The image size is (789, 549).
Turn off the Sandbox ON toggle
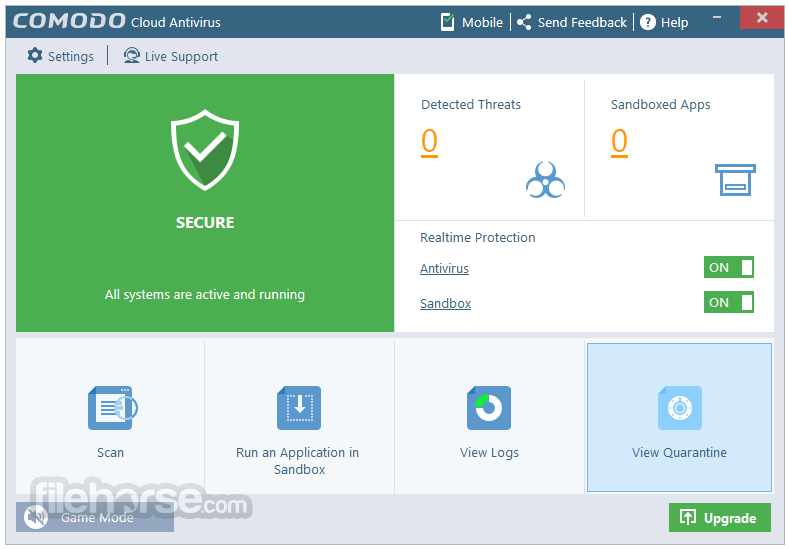729,302
